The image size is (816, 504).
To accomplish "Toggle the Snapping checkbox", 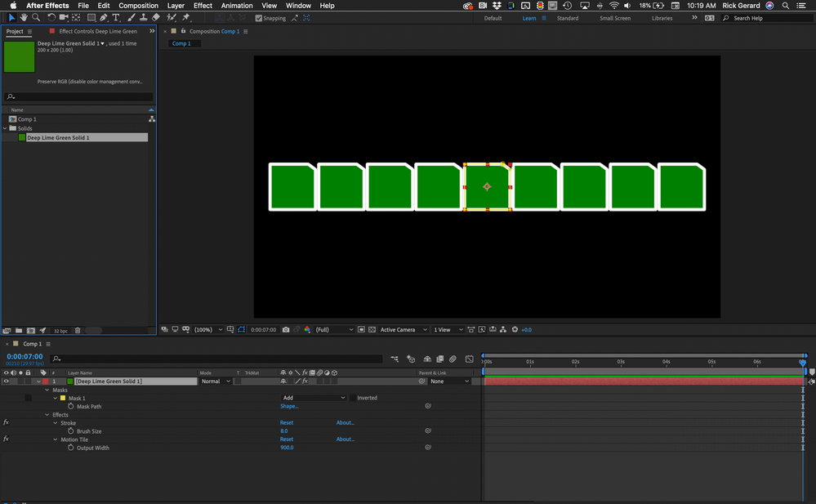I will coord(259,18).
